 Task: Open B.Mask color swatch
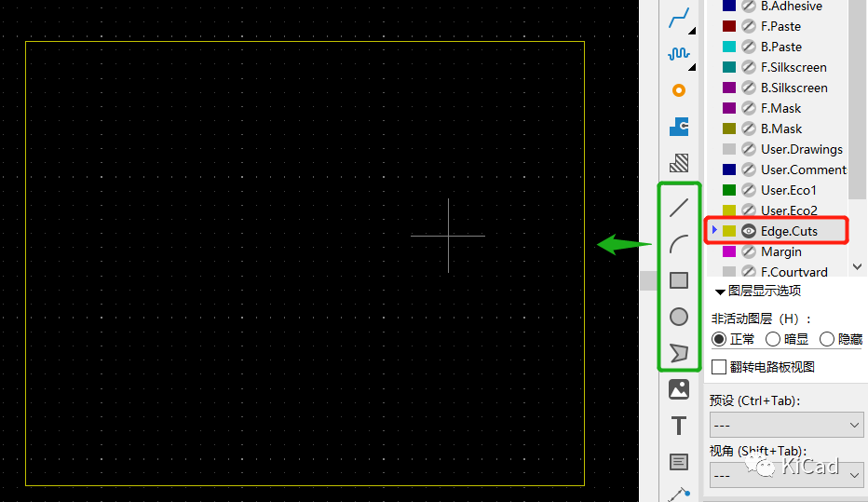pos(729,129)
